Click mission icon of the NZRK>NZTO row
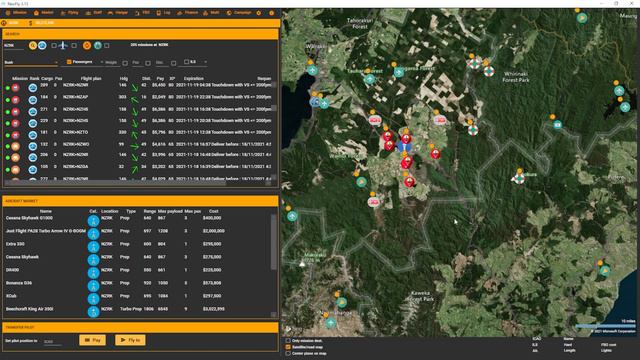The image size is (640, 360). [16, 135]
